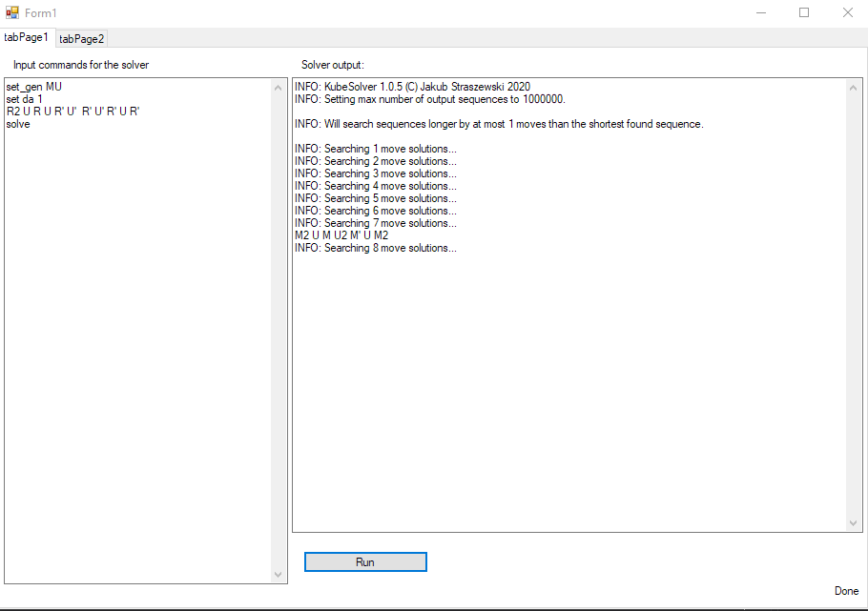Click 'Searching 1 move solutions...' line
Viewport: 868px width, 611px height.
coord(375,149)
